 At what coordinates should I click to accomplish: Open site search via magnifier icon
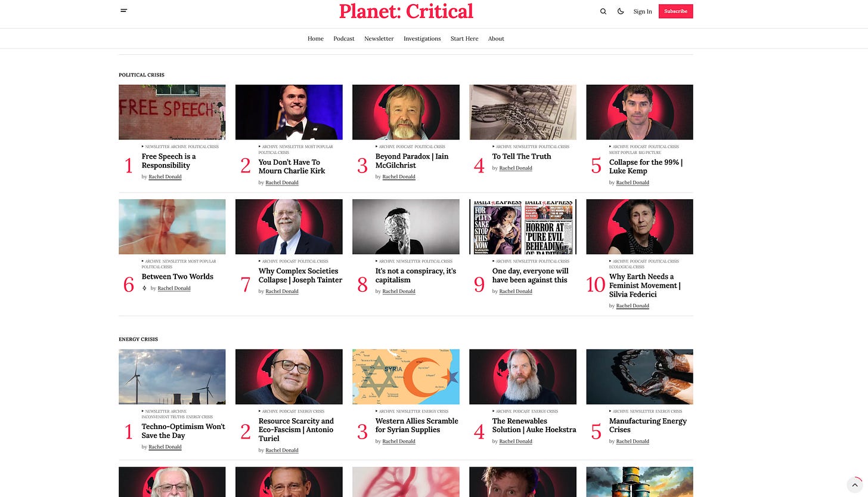[603, 11]
